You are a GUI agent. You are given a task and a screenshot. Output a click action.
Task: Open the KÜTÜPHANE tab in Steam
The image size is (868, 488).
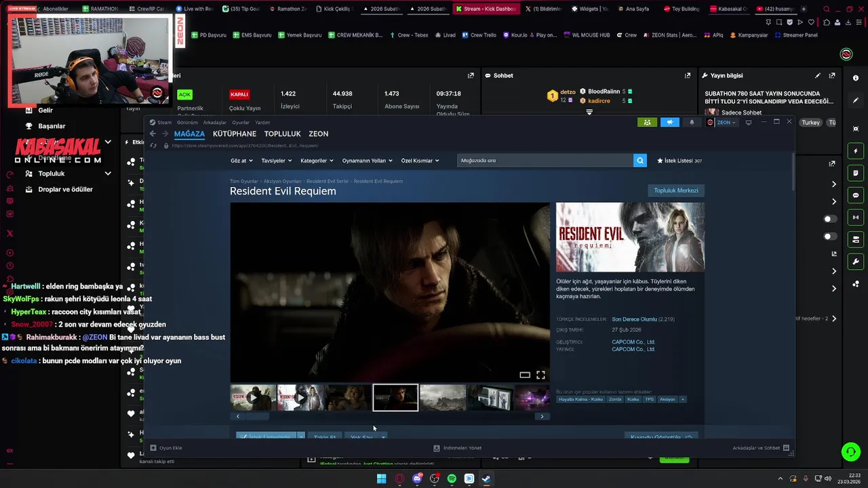tap(235, 134)
